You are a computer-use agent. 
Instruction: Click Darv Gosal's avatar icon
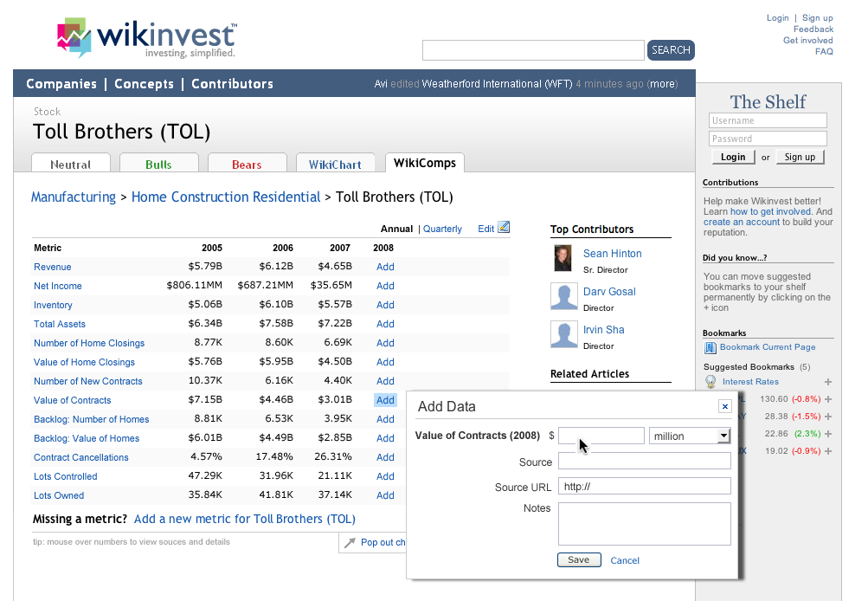563,296
